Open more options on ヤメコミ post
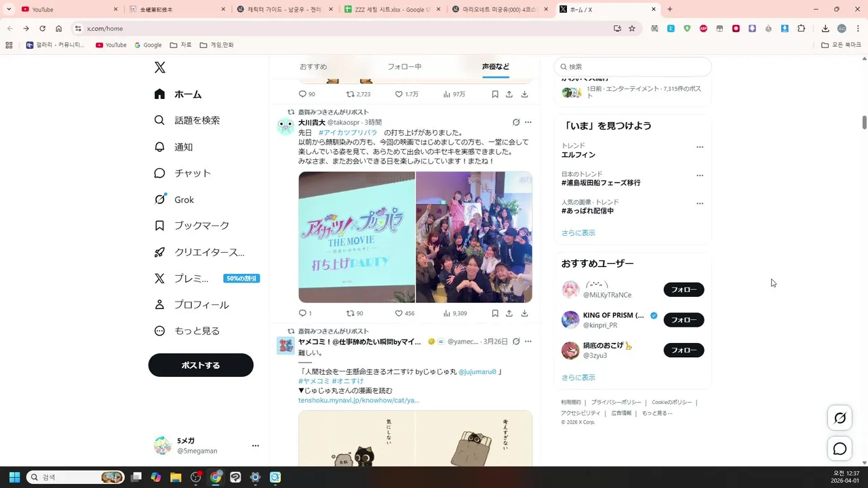The width and height of the screenshot is (868, 488). tap(528, 342)
